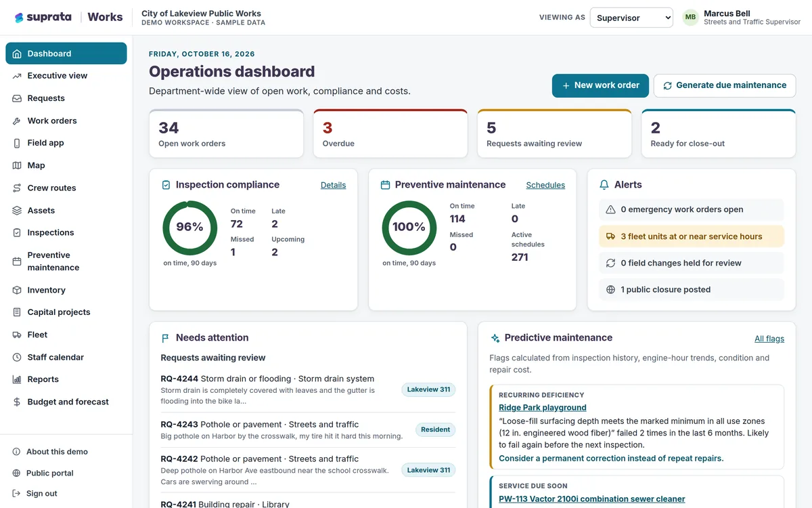Click the Marcus Bell MB avatar
The height and width of the screenshot is (508, 812).
click(690, 18)
